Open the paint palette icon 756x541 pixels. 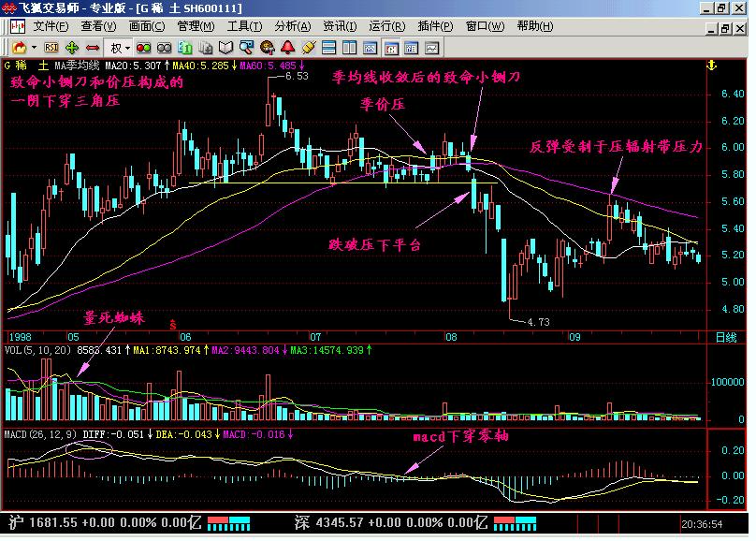click(267, 48)
